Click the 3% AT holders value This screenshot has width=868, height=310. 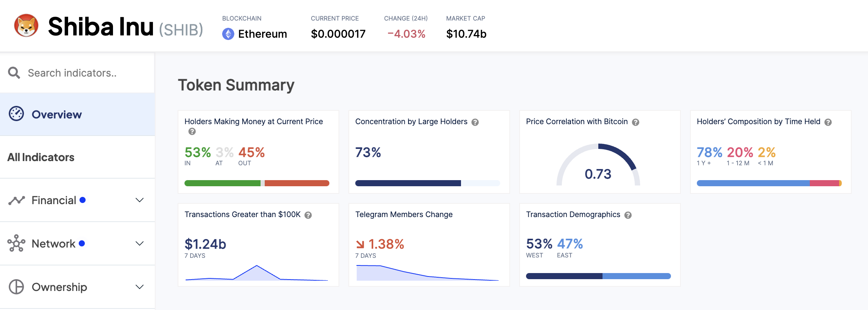[x=224, y=152]
